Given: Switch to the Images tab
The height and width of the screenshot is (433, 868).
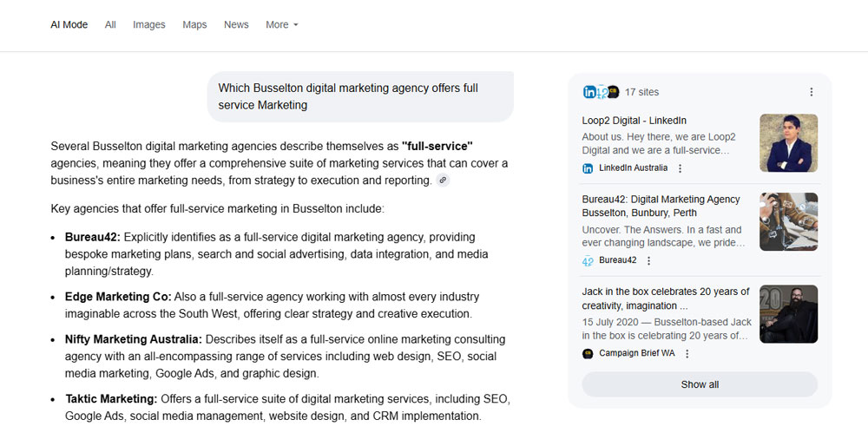Looking at the screenshot, I should click(x=148, y=25).
